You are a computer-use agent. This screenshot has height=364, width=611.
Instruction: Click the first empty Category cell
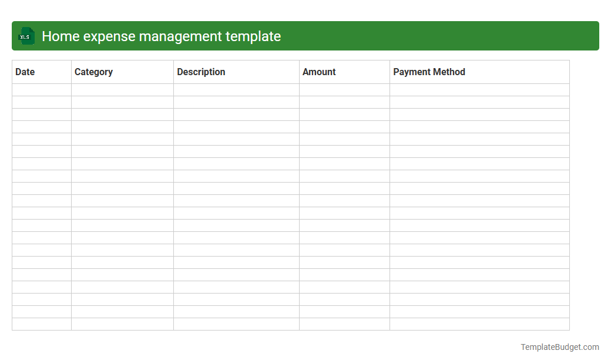pyautogui.click(x=122, y=89)
